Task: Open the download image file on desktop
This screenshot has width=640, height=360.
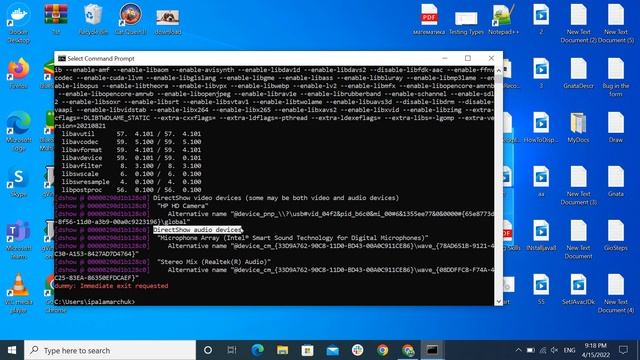Action: (168, 22)
